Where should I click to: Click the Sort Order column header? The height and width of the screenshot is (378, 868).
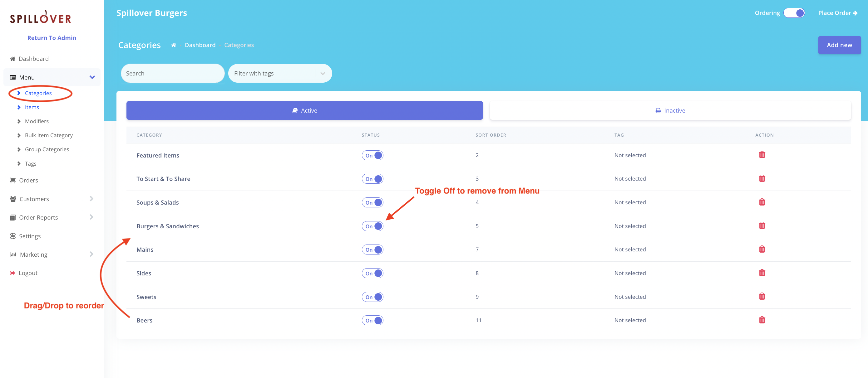click(x=491, y=135)
